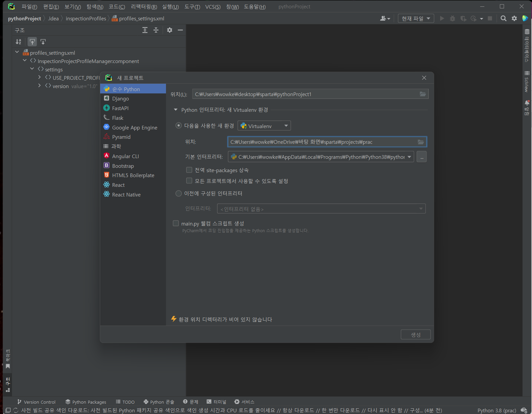Viewport: 532px width, 414px height.
Task: Enable main.py welcome script checkbox
Action: tap(176, 224)
